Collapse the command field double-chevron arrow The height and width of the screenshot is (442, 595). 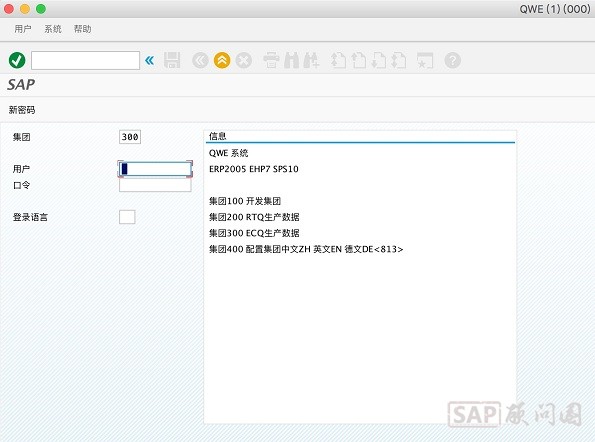click(150, 60)
